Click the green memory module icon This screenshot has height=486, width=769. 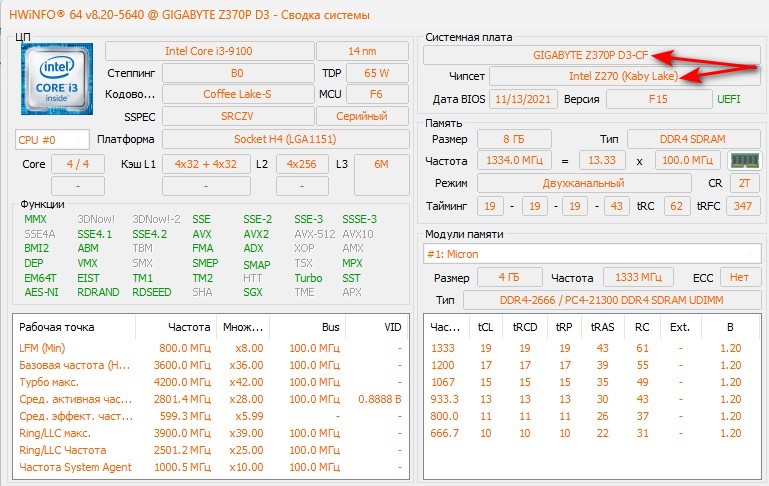(744, 160)
